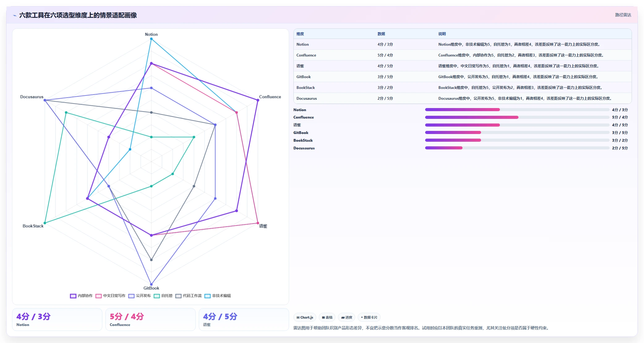This screenshot has width=644, height=343.
Task: Open the 语雀 4分 / 5分 data card
Action: pyautogui.click(x=244, y=320)
